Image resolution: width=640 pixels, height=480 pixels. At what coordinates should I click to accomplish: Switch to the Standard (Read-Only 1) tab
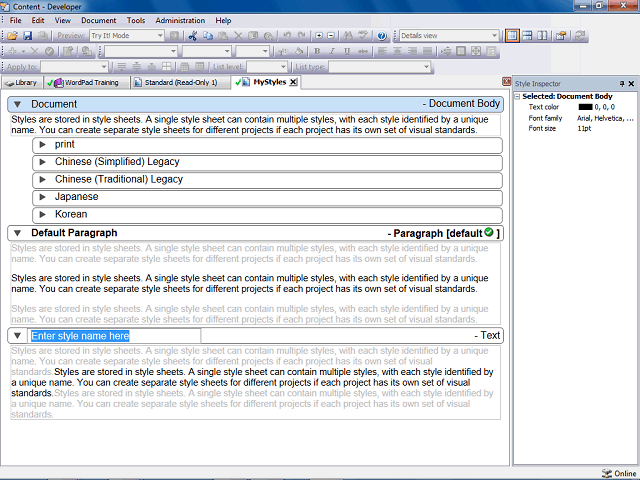tap(180, 83)
